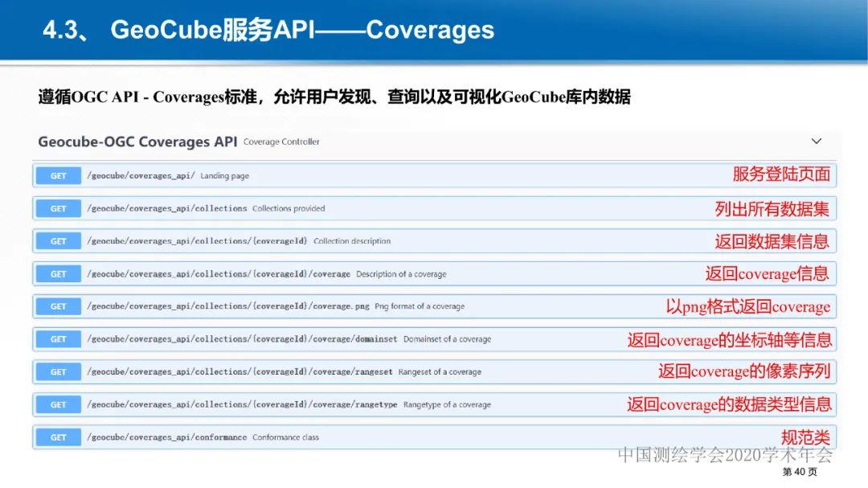This screenshot has height=488, width=868.
Task: Click GET badge for coverage.png endpoint
Action: click(59, 306)
